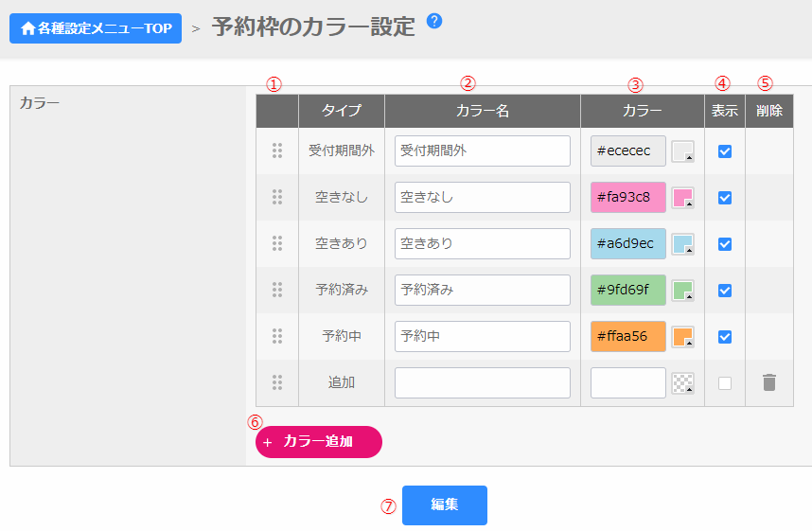Click the #a6d9ec color code field
This screenshot has height=531, width=812.
[628, 244]
